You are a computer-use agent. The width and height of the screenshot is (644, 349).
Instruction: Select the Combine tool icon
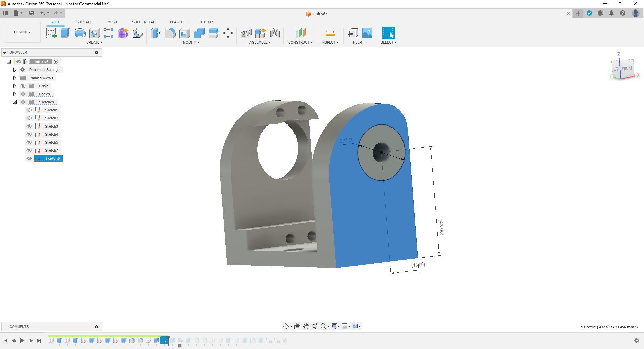[199, 33]
